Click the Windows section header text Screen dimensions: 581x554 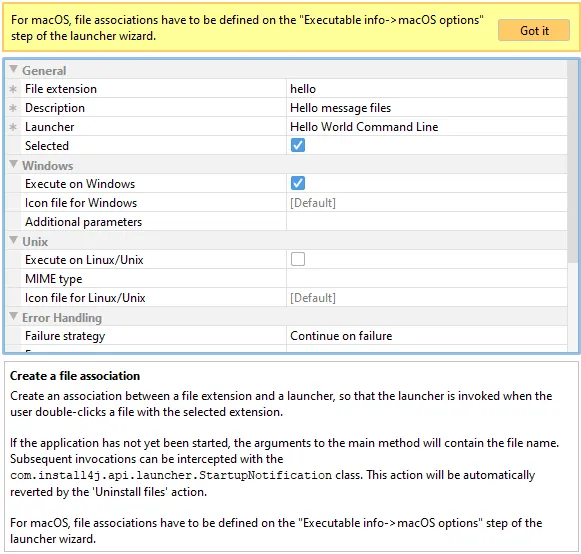[x=47, y=166]
